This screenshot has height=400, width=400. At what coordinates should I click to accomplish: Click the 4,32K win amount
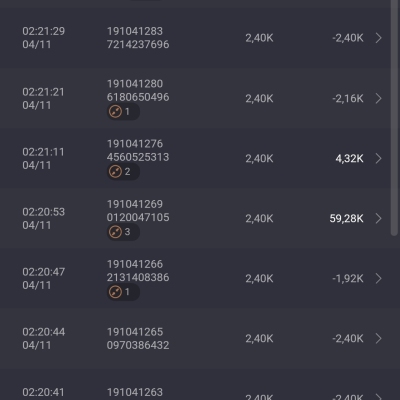tap(349, 158)
